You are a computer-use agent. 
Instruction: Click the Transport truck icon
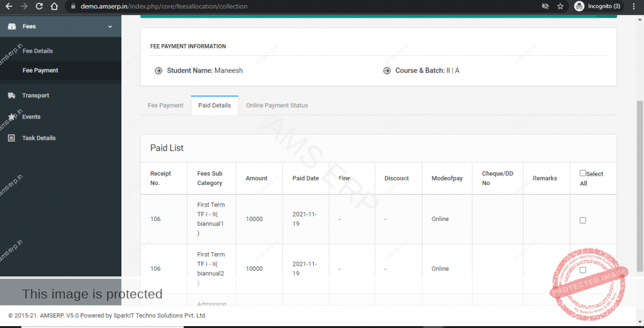[x=11, y=95]
